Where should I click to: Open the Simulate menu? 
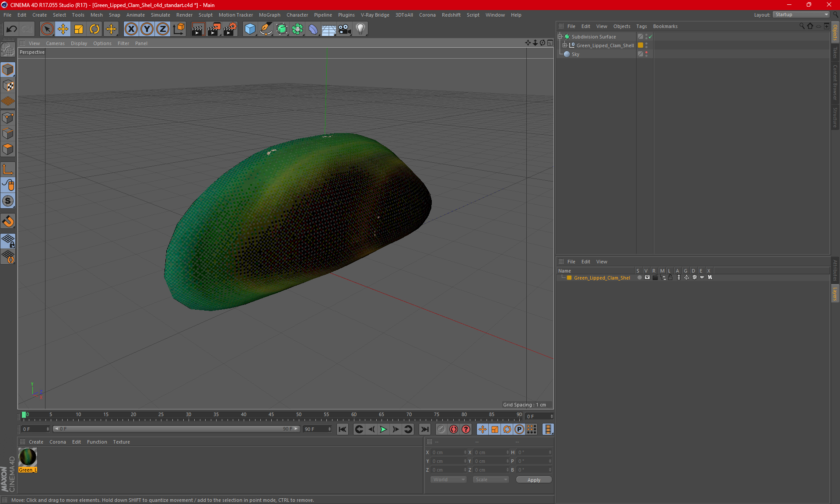click(x=161, y=15)
